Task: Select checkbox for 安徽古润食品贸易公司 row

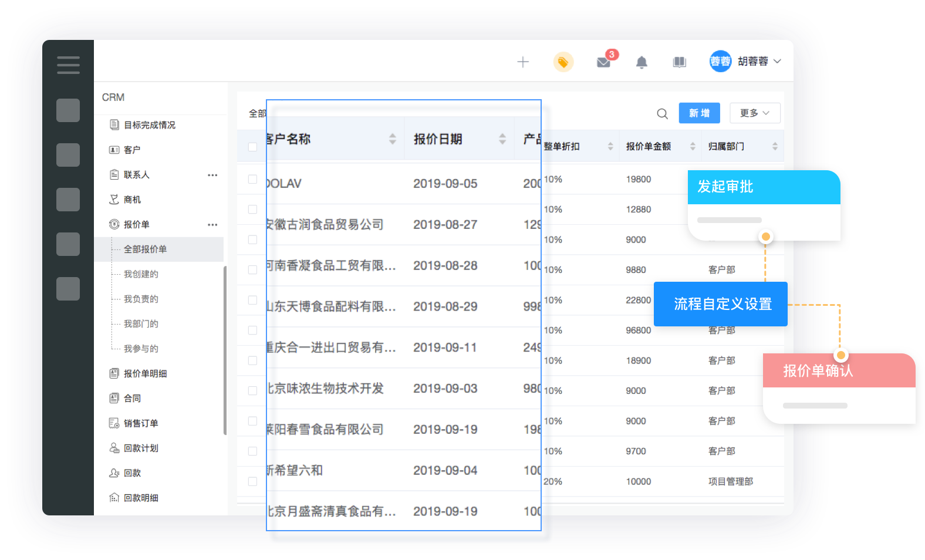Action: coord(252,209)
